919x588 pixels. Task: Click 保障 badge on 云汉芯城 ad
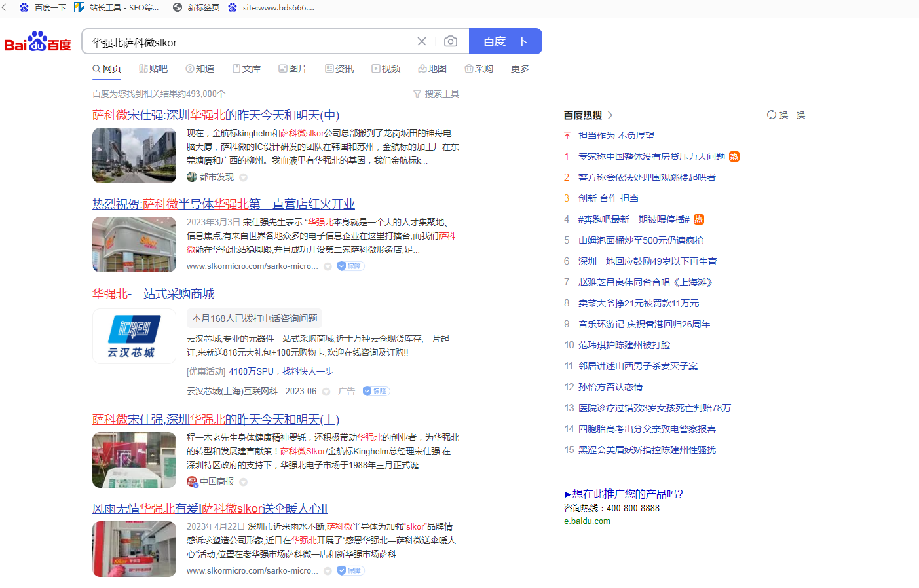[x=377, y=391]
